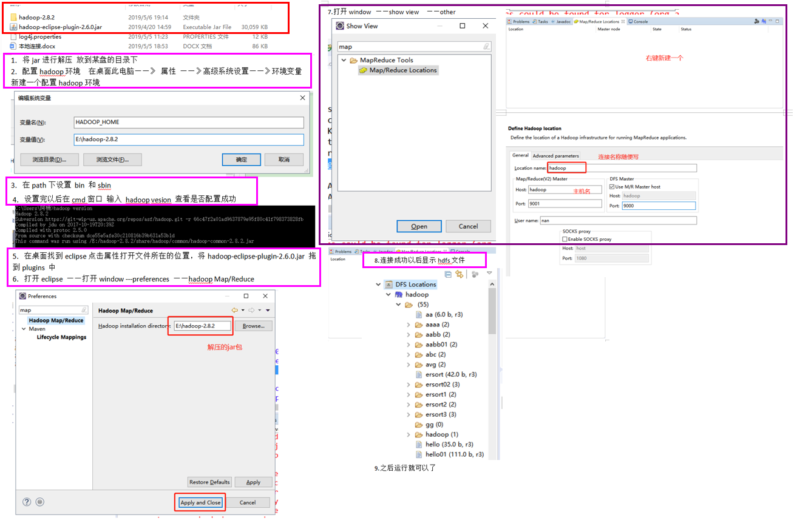
Task: Click the Location name field containing hadoop
Action: (622, 168)
